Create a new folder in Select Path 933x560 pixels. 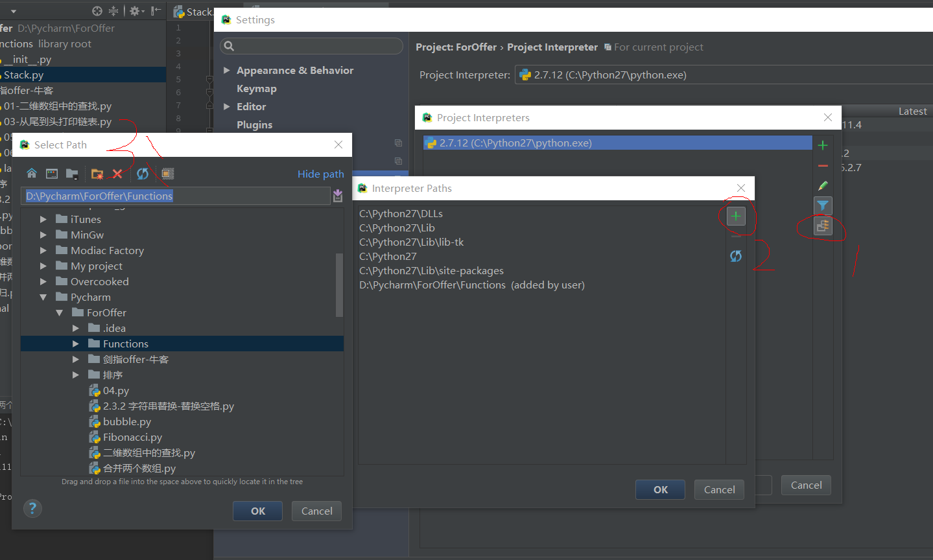tap(97, 174)
